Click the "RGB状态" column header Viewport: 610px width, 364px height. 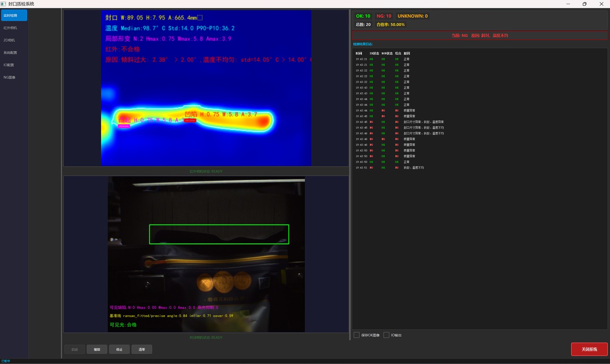pos(387,53)
